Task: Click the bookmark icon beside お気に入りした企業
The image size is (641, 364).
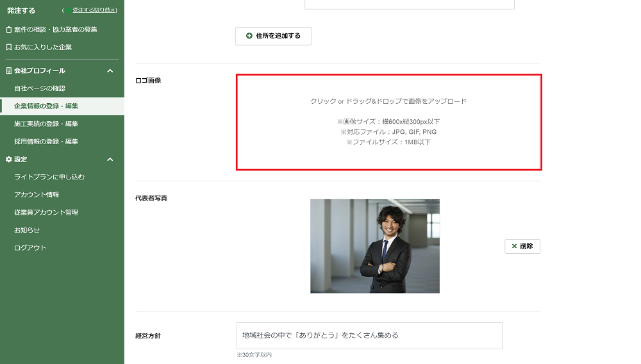Action: pos(8,47)
